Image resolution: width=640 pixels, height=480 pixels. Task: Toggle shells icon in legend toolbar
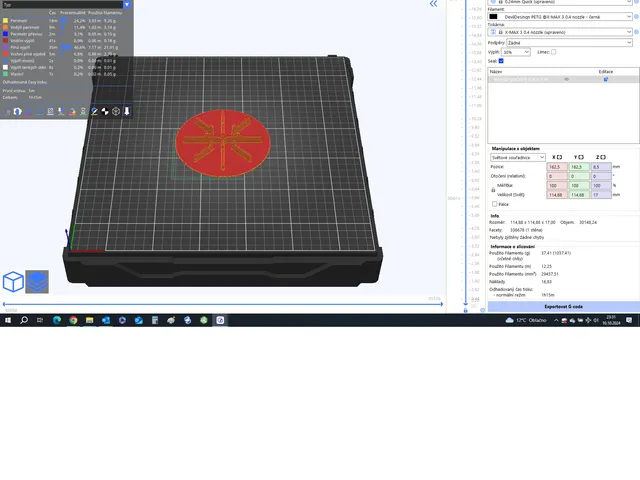[x=116, y=111]
